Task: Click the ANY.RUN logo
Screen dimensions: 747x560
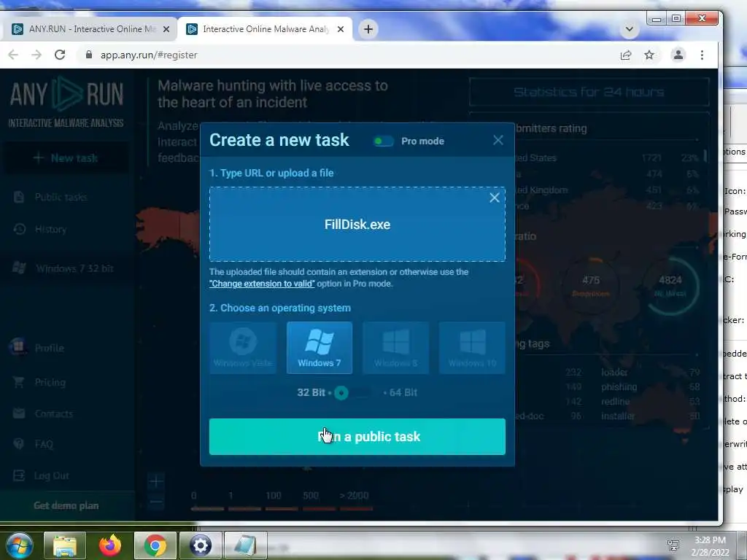Action: tap(66, 101)
